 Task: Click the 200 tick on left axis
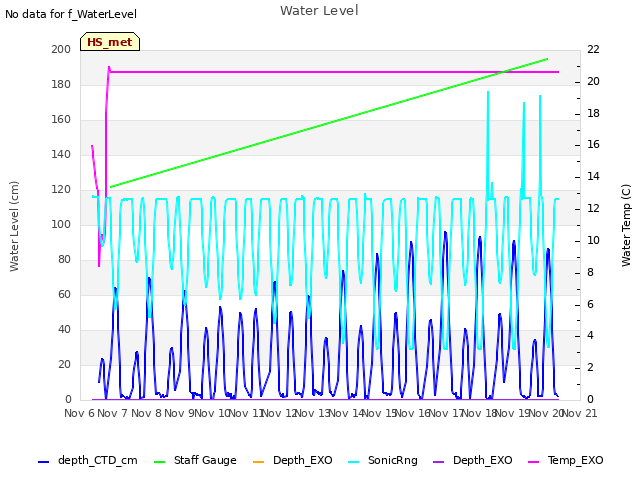61,49
